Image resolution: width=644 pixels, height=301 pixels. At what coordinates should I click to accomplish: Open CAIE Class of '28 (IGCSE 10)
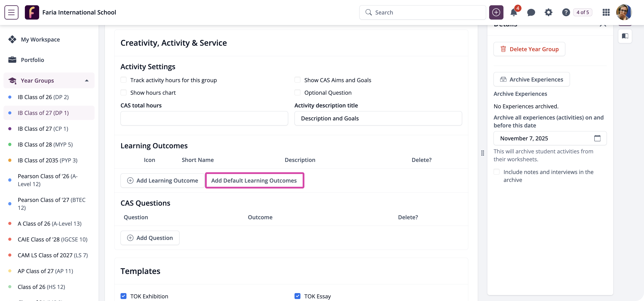click(x=49, y=239)
